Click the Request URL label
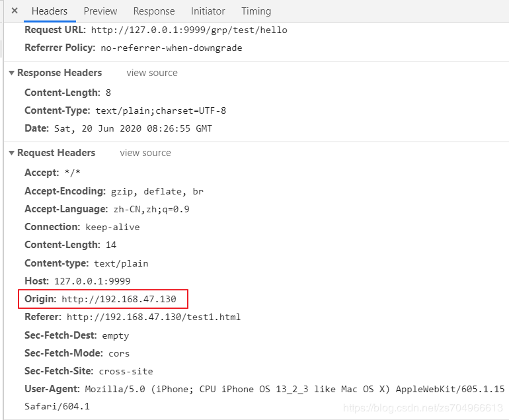509x420 pixels. 55,30
